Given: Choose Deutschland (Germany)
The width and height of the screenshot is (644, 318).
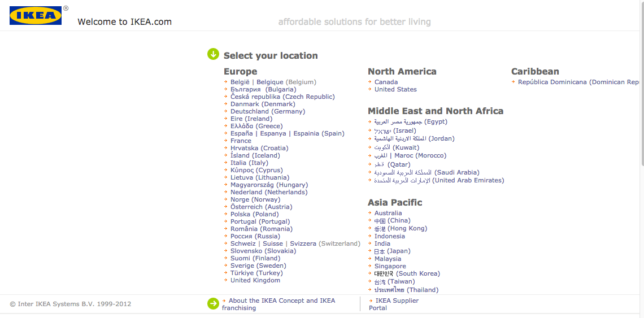Looking at the screenshot, I should pos(268,112).
